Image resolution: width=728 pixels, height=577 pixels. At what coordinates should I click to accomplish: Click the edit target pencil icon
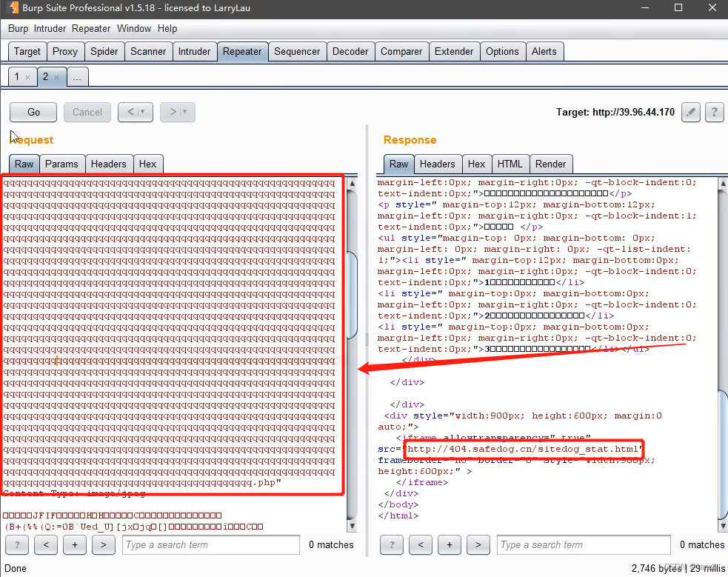tap(691, 112)
